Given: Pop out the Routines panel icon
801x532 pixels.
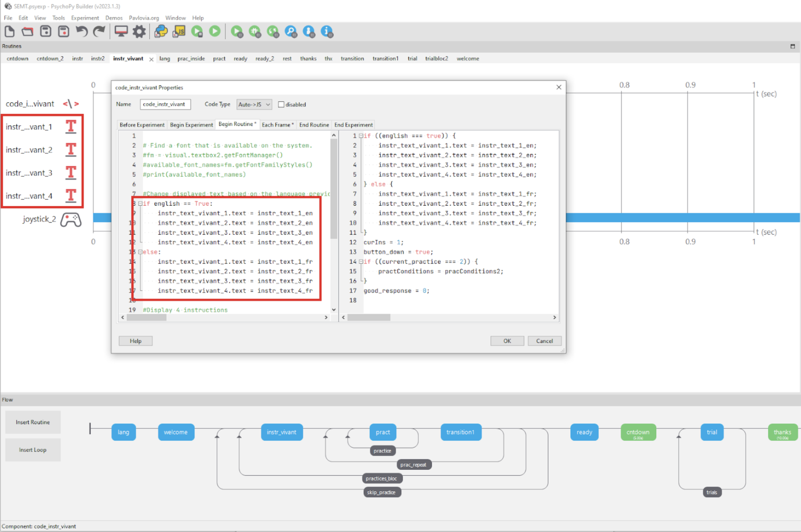Looking at the screenshot, I should (x=792, y=46).
